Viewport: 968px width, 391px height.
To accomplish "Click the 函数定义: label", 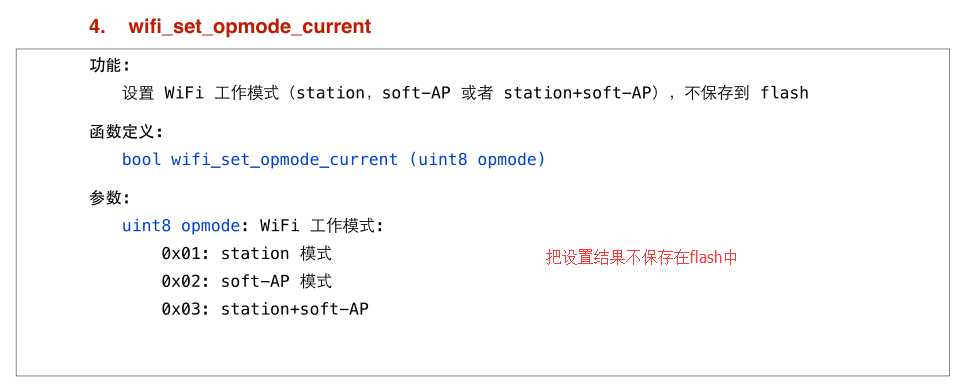I will coord(127,132).
